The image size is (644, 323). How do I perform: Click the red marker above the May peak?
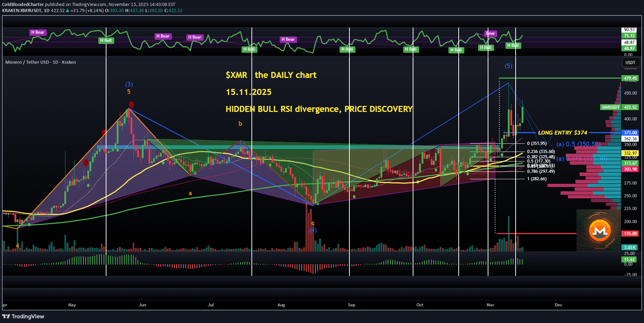(x=131, y=105)
